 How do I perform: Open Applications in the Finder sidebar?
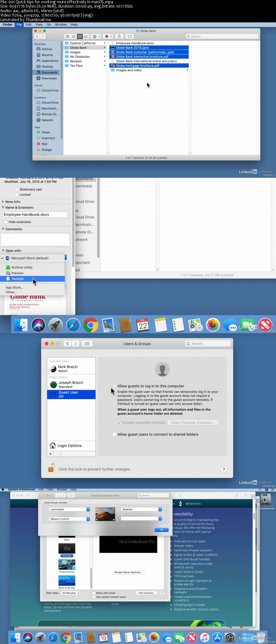click(50, 61)
